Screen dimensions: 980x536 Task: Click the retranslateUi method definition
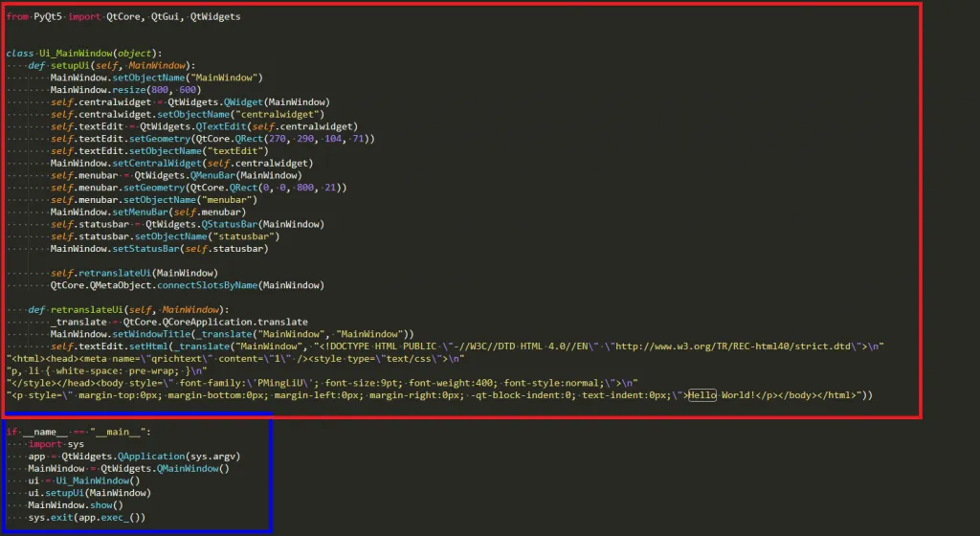128,310
